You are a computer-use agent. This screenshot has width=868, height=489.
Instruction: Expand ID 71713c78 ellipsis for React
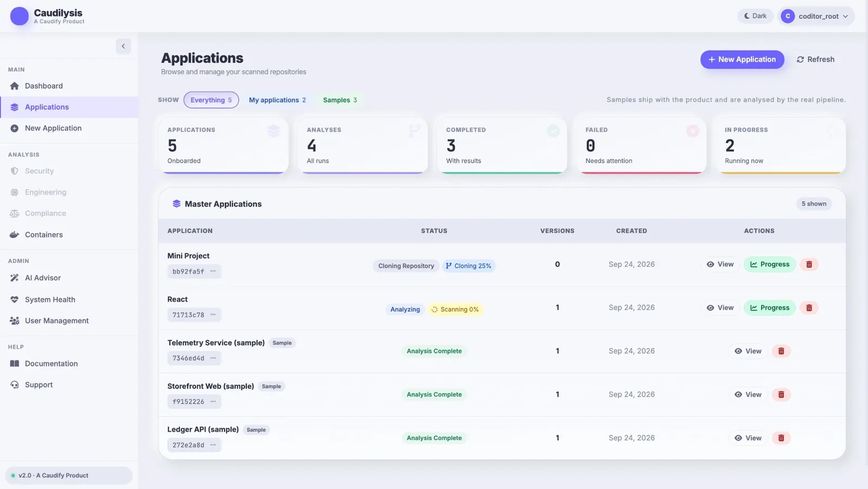click(x=213, y=314)
